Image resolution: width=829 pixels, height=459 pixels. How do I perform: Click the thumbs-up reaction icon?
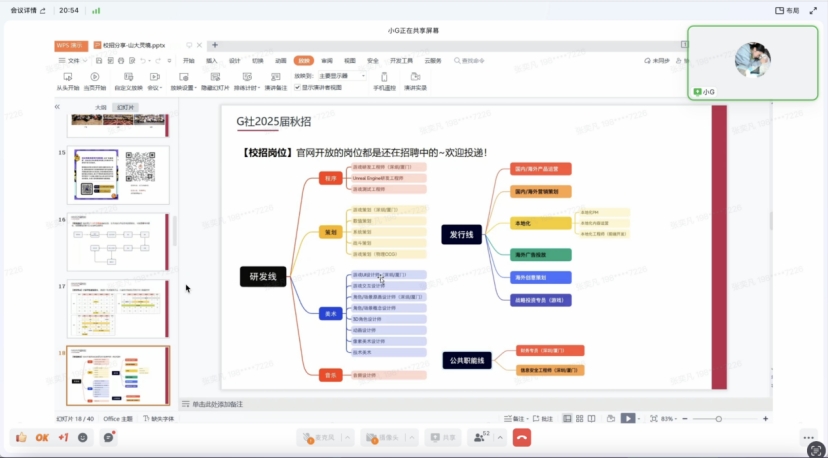(x=19, y=438)
